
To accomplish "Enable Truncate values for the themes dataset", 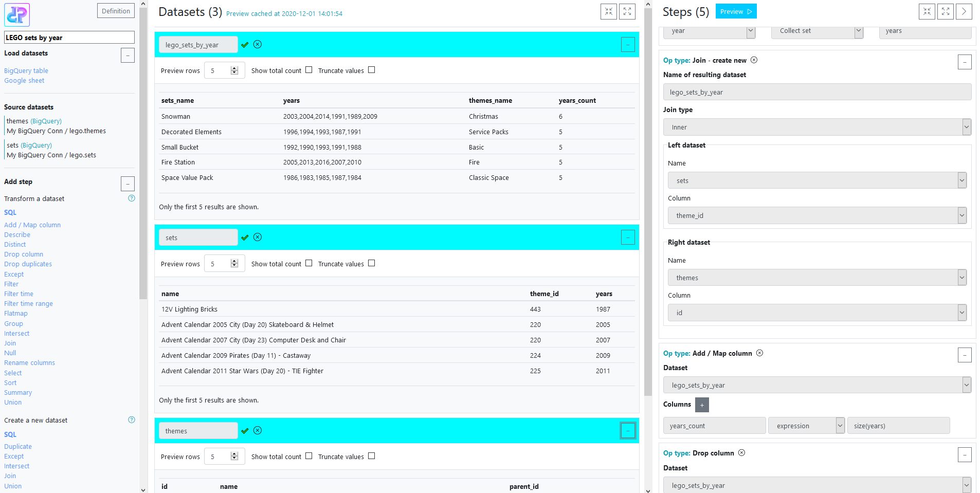I will point(372,456).
